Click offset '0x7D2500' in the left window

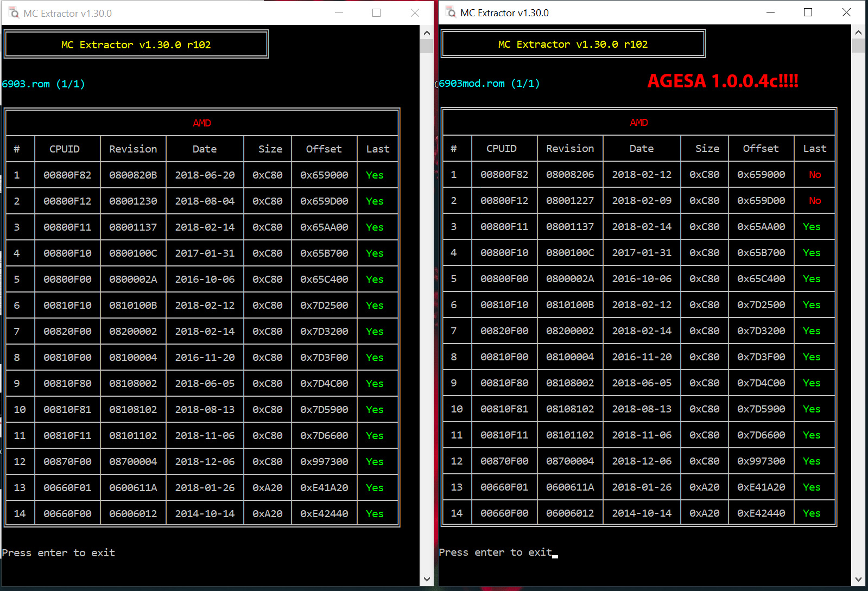tap(324, 306)
